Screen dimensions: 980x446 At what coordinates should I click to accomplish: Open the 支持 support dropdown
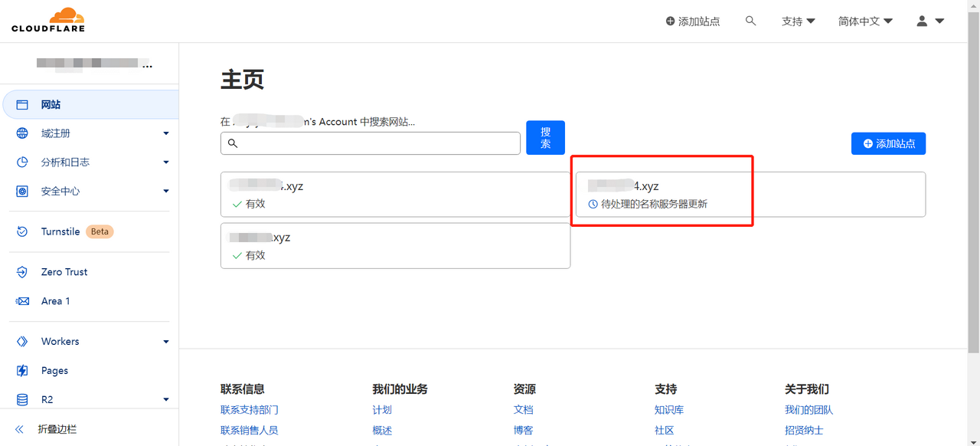[798, 21]
